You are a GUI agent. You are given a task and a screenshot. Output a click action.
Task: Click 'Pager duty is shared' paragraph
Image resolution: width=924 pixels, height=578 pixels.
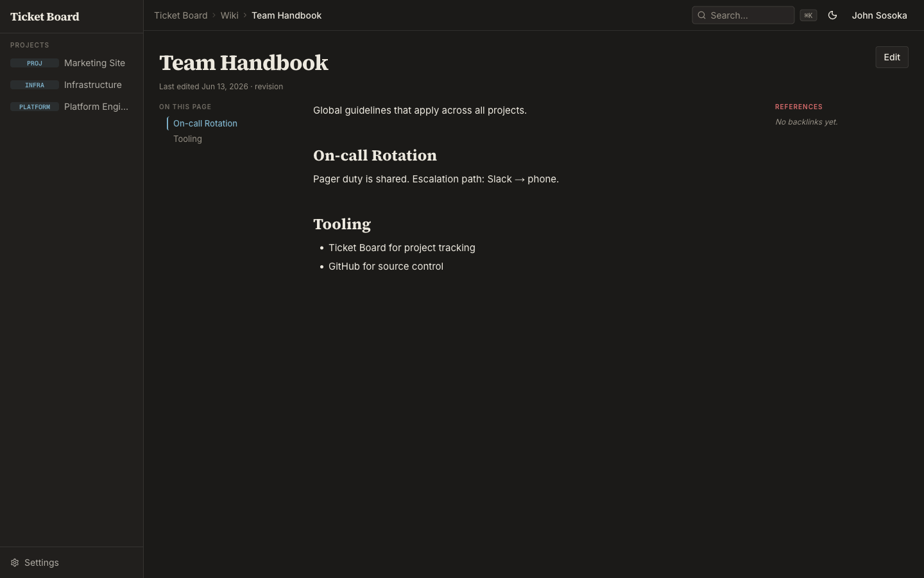(436, 179)
